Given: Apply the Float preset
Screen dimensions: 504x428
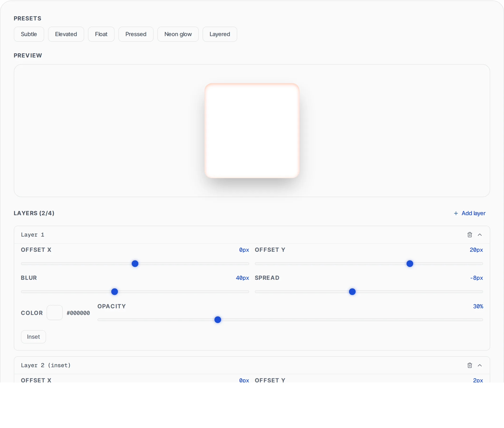Looking at the screenshot, I should pos(101,34).
